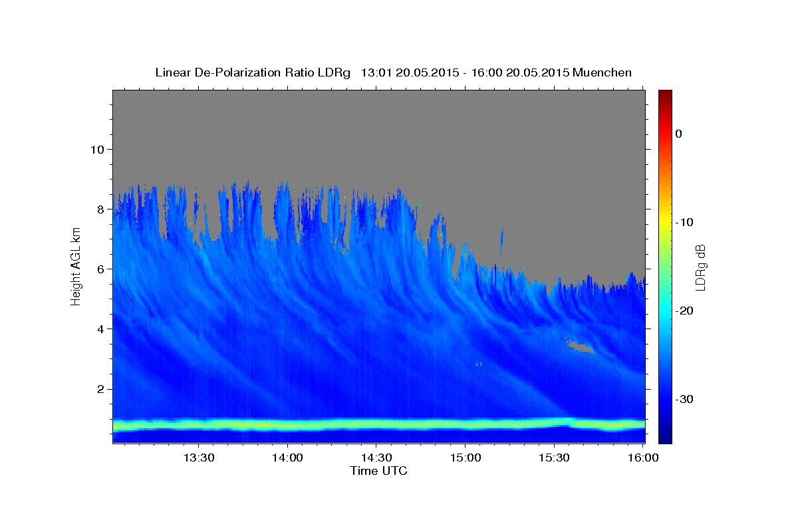The width and height of the screenshot is (798, 532).
Task: Click the '16:00' time axis label
Action: [642, 458]
